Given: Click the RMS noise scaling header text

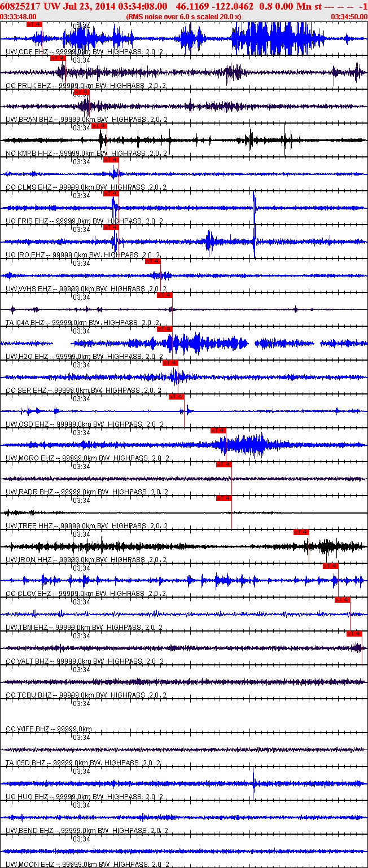Looking at the screenshot, I should pyautogui.click(x=184, y=17).
